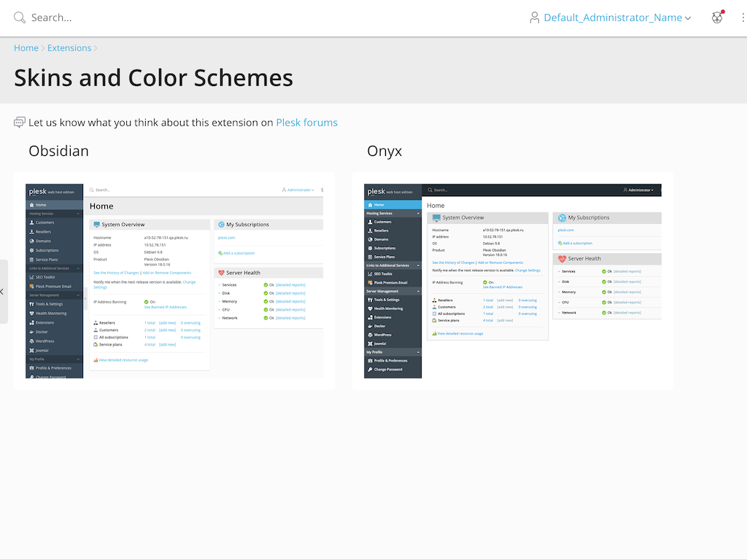
Task: Go to the Home breadcrumb
Action: 26,48
